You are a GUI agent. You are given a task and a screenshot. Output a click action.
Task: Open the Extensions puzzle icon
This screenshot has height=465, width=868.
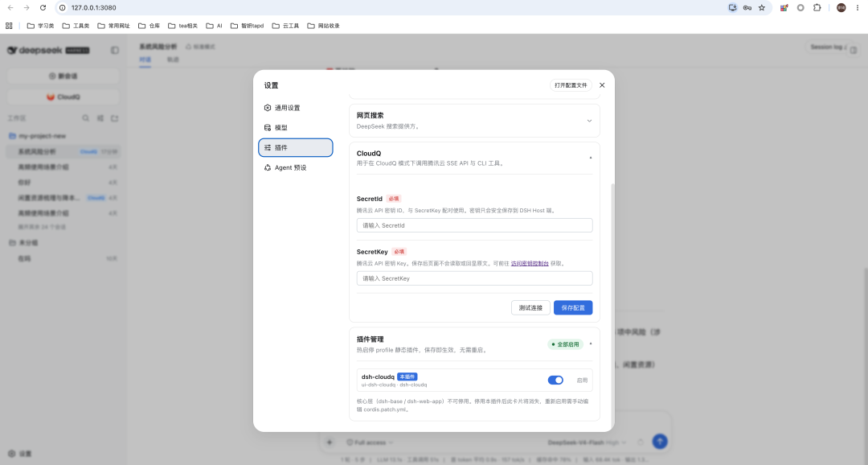click(x=817, y=8)
